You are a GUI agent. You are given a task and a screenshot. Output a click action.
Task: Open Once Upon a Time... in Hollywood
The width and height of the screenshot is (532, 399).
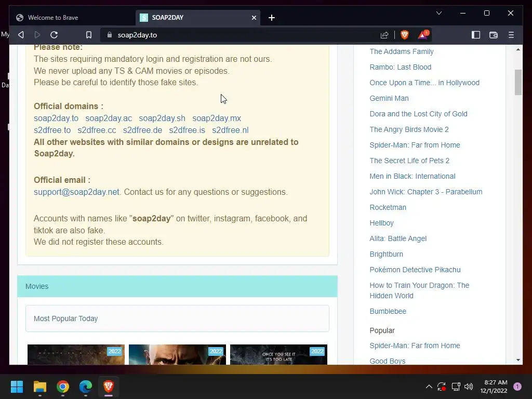tap(424, 83)
